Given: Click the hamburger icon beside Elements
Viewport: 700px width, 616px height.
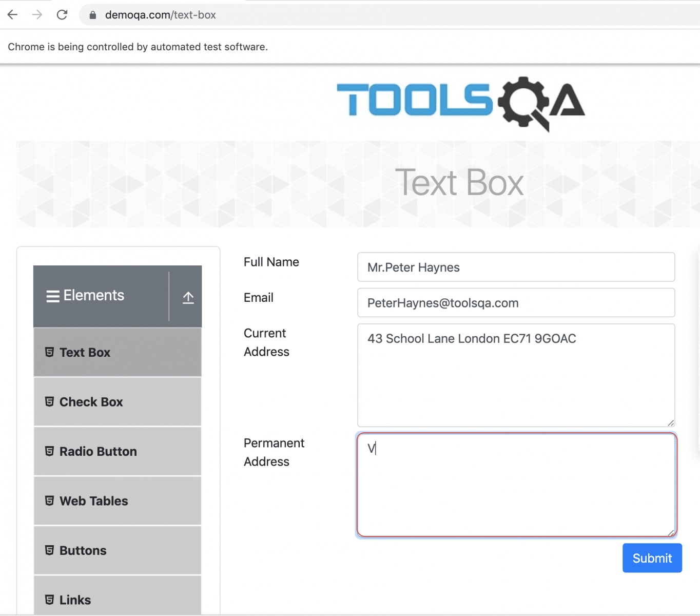Looking at the screenshot, I should click(52, 296).
